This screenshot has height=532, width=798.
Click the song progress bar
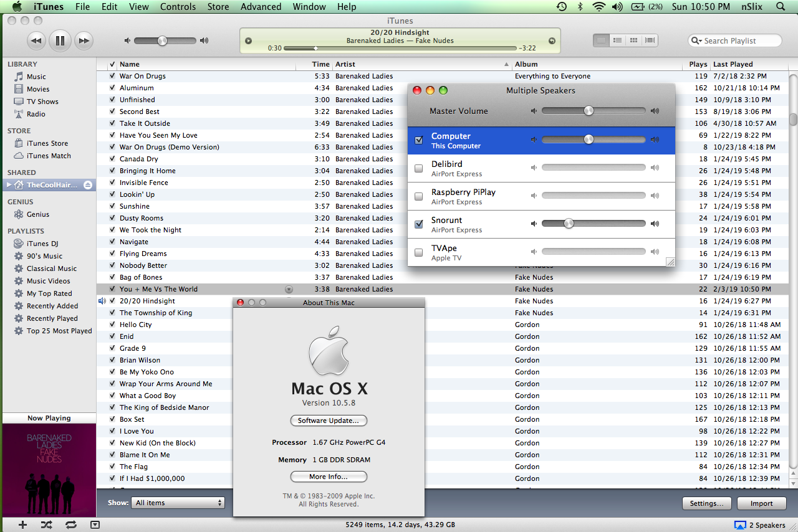[400, 48]
